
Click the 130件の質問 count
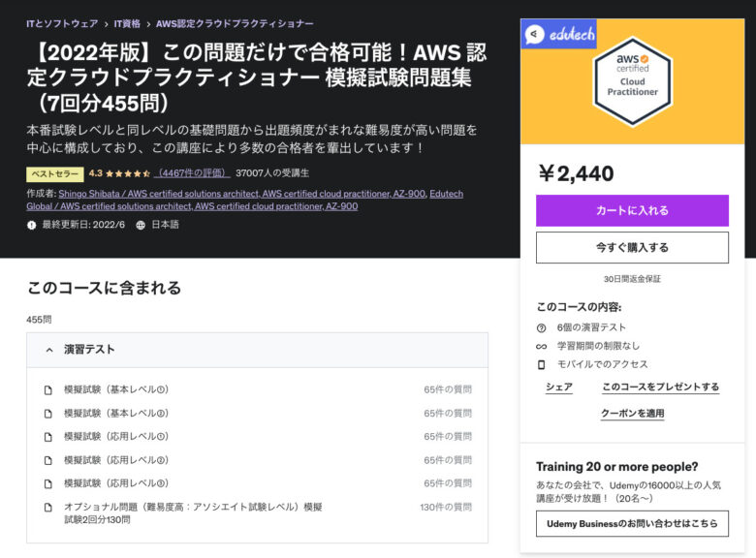(x=446, y=507)
